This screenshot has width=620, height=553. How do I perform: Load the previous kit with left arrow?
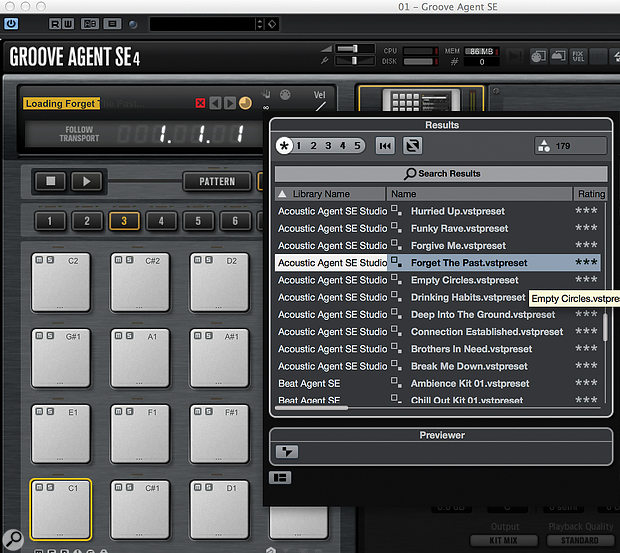215,104
